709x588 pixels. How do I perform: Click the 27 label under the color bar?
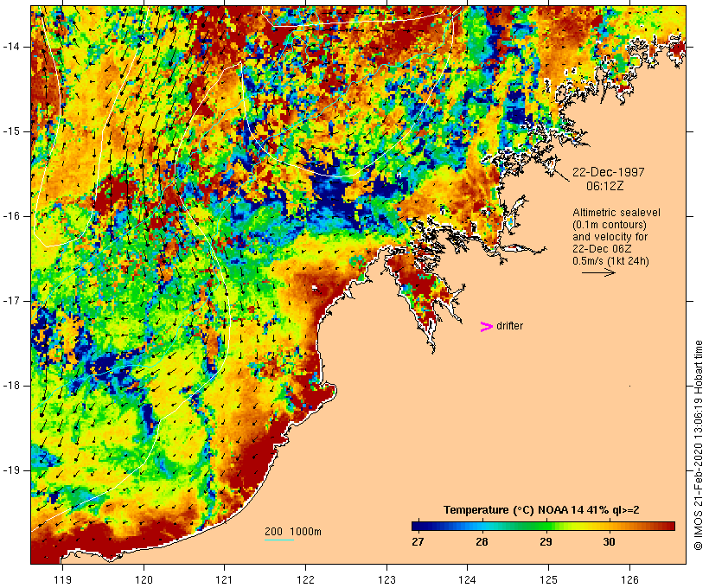(418, 542)
